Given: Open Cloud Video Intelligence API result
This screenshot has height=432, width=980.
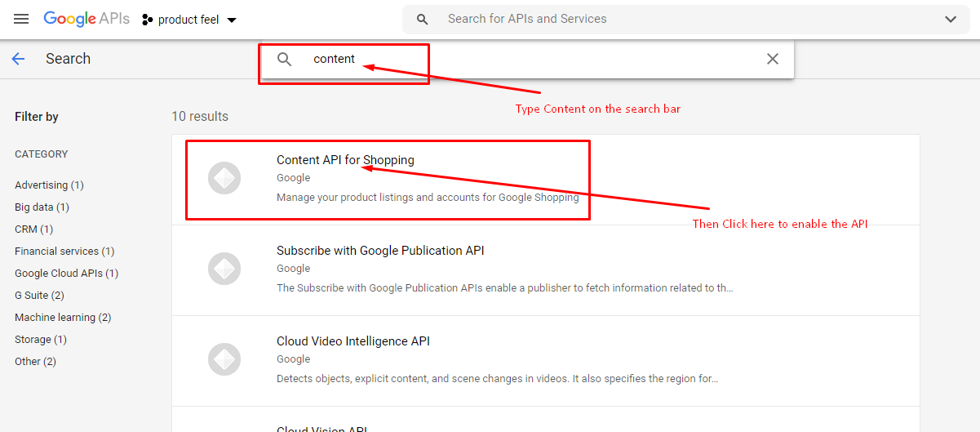Looking at the screenshot, I should [545, 361].
